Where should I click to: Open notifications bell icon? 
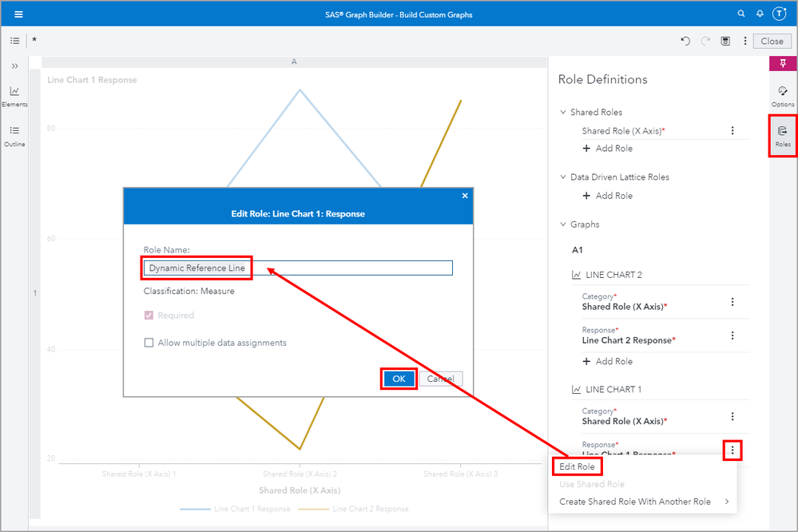760,14
